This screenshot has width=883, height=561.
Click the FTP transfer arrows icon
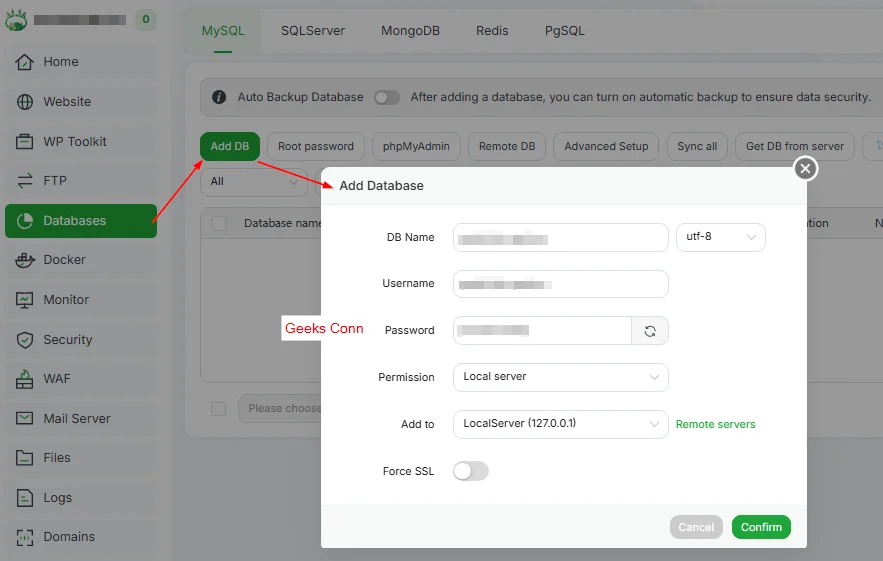(24, 181)
